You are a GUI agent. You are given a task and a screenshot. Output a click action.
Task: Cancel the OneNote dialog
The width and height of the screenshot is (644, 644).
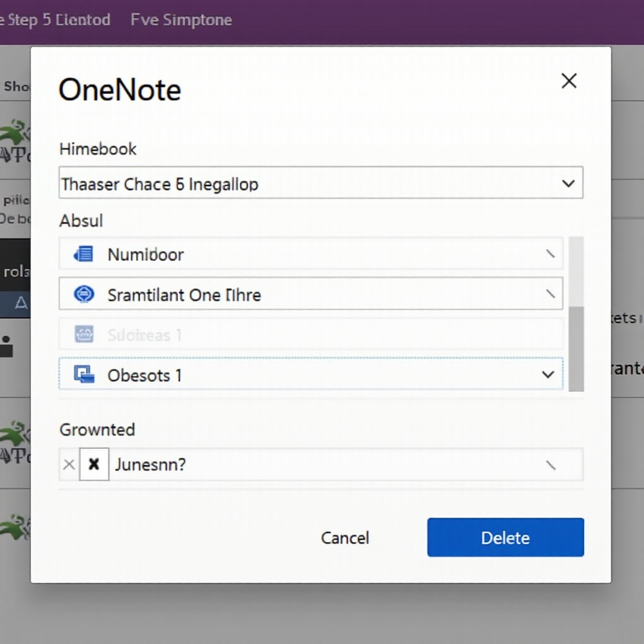coord(345,538)
